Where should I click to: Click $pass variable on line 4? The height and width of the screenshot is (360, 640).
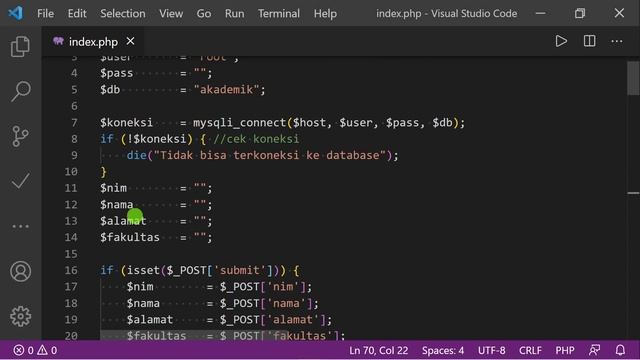117,73
